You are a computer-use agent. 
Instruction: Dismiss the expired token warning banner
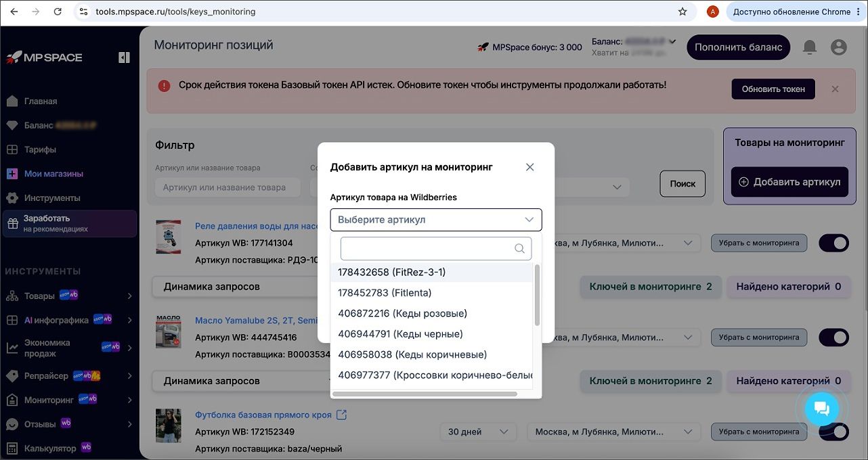pyautogui.click(x=835, y=89)
